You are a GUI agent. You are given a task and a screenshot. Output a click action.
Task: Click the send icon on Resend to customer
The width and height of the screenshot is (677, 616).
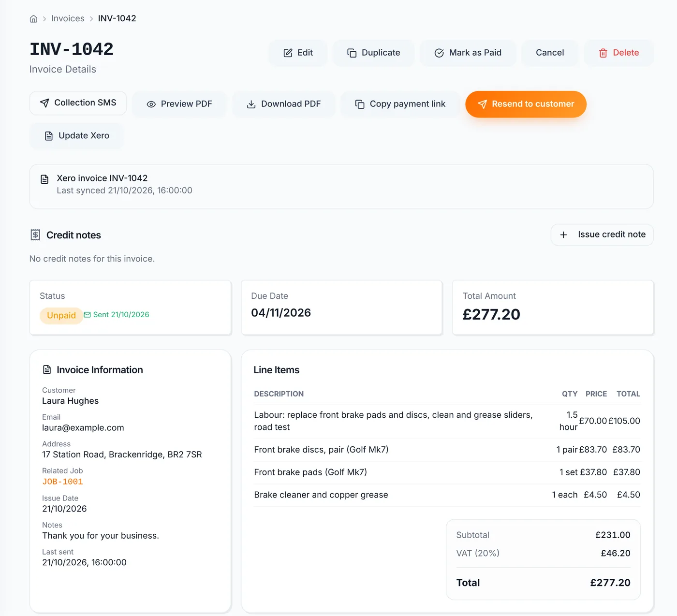point(482,104)
